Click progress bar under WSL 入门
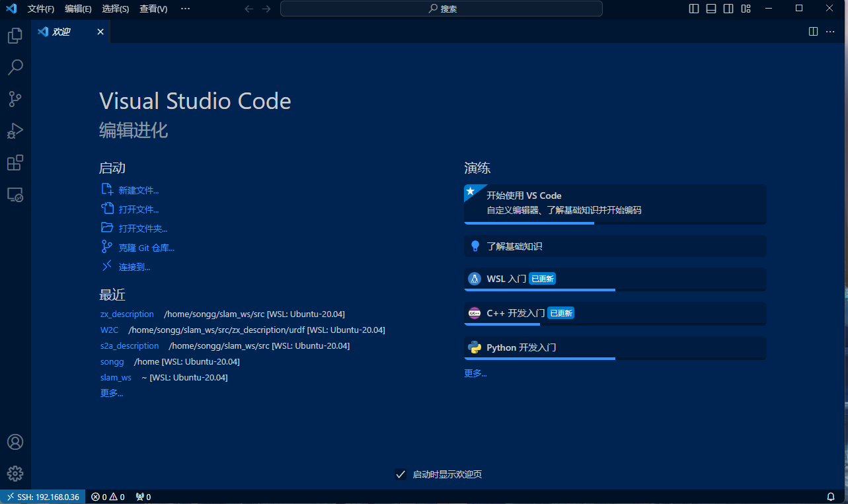 tap(615, 290)
